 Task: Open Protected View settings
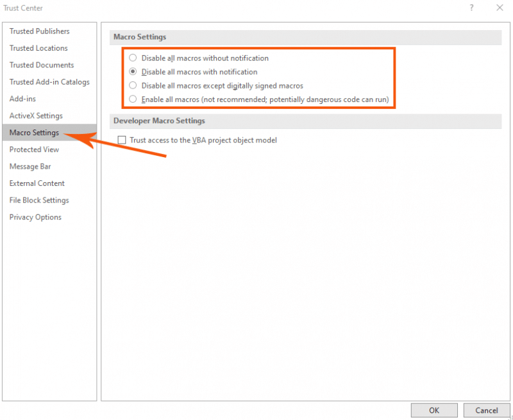pyautogui.click(x=33, y=149)
